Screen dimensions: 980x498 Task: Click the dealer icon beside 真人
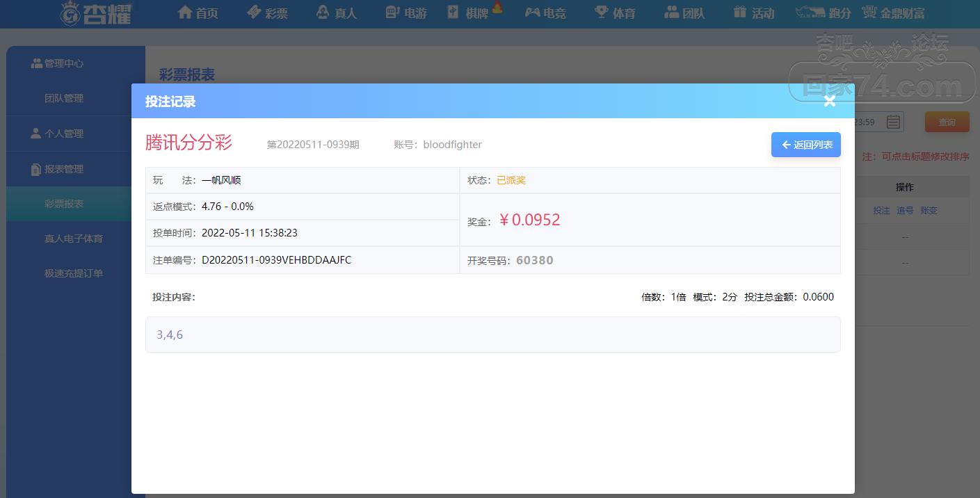[x=322, y=12]
